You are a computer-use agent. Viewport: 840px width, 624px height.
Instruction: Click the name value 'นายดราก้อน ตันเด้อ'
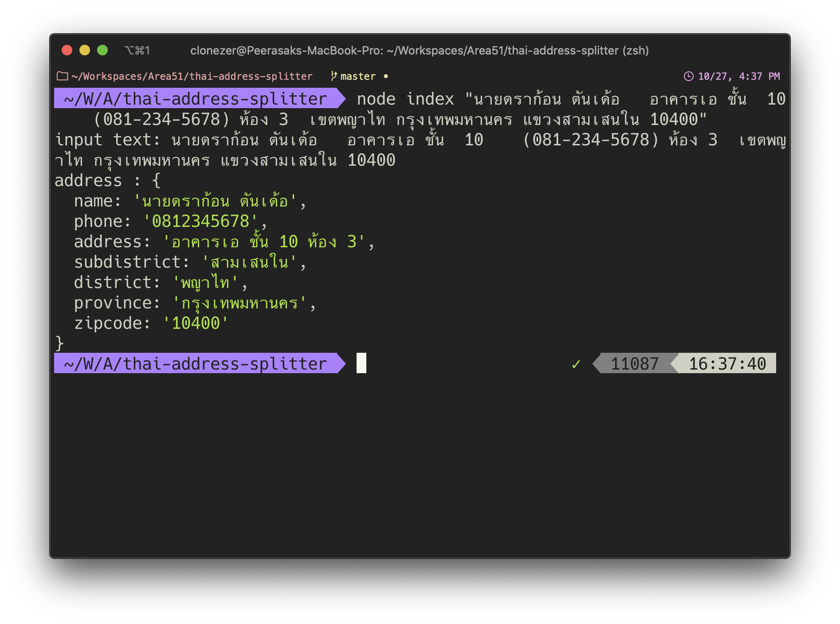pos(215,201)
